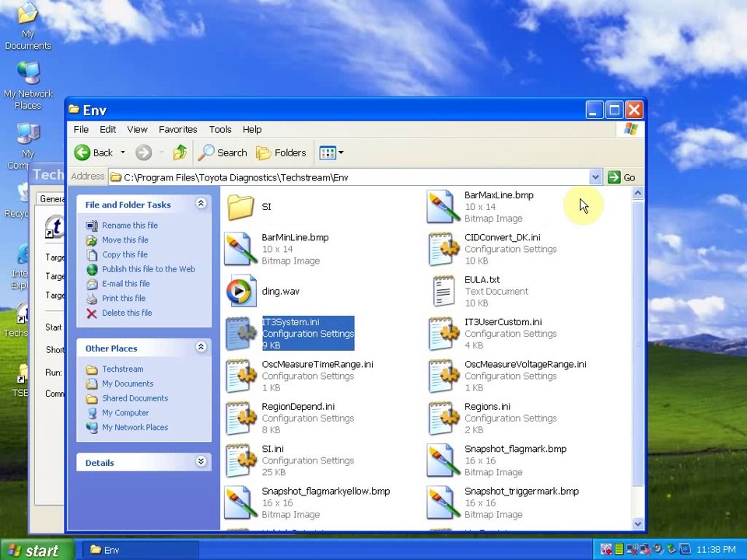Collapse File and Folder Tasks panel
This screenshot has height=560, width=747.
[x=201, y=204]
